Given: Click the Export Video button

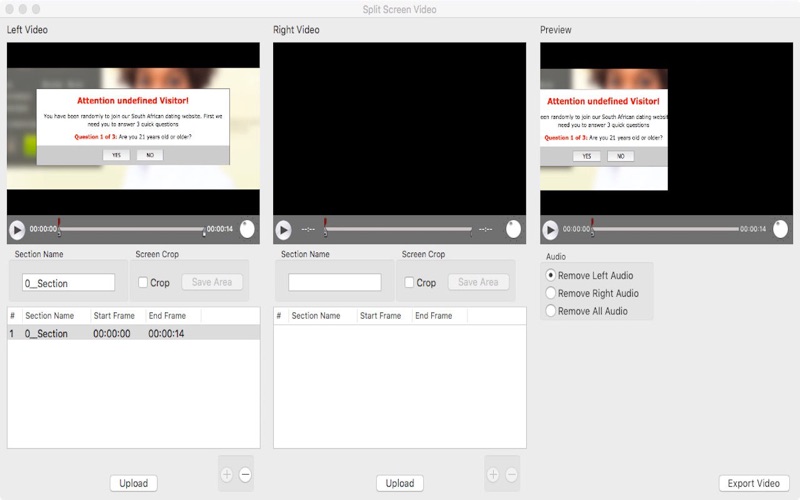Looking at the screenshot, I should [753, 483].
